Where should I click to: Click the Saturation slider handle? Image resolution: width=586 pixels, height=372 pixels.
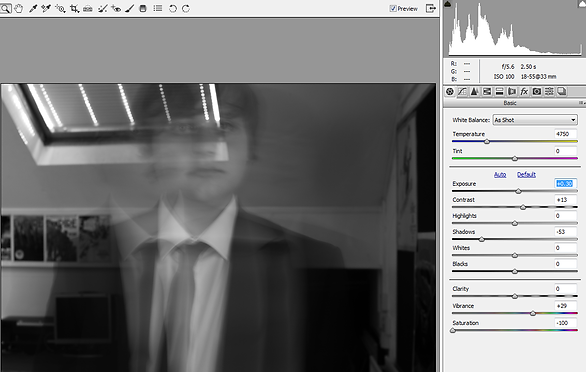453,331
